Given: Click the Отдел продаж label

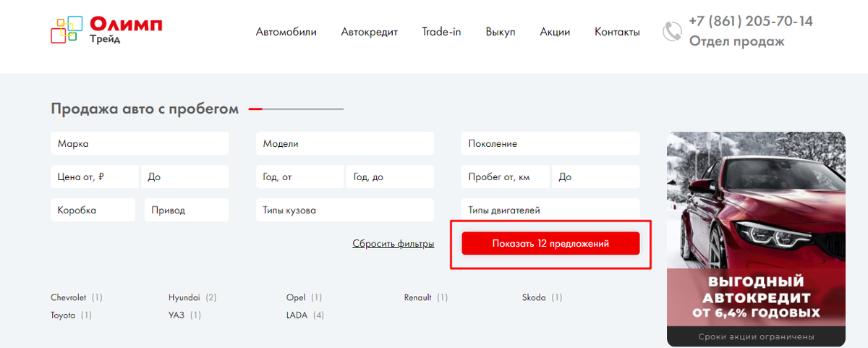Looking at the screenshot, I should coord(736,41).
